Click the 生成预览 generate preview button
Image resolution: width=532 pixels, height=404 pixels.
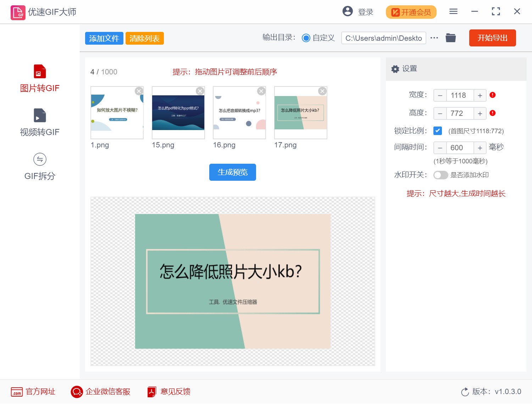233,172
